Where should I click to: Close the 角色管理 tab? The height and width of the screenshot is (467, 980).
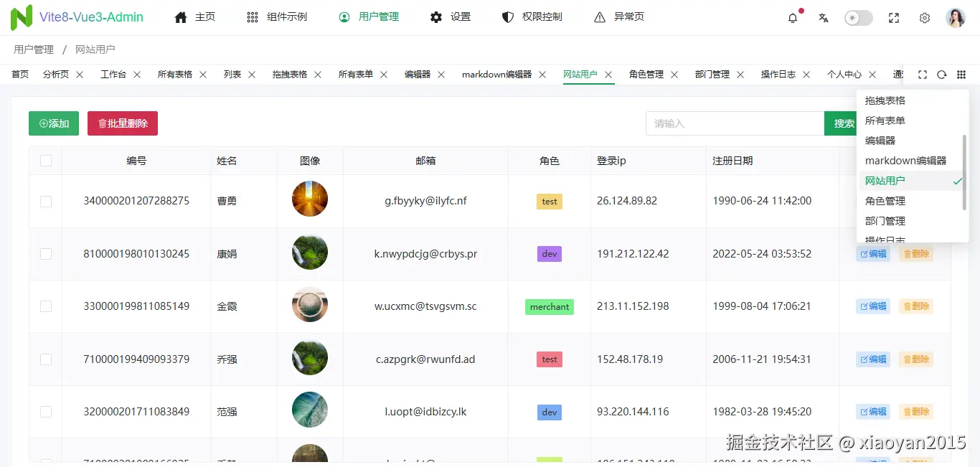click(x=674, y=75)
